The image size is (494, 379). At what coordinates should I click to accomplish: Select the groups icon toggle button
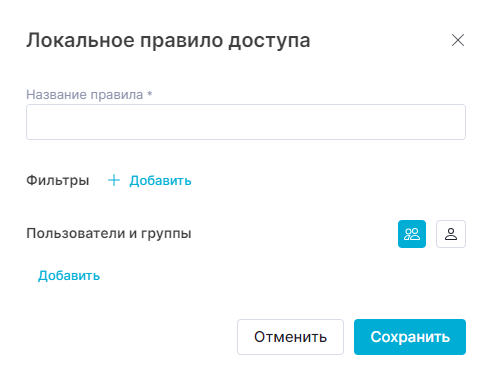(x=412, y=234)
